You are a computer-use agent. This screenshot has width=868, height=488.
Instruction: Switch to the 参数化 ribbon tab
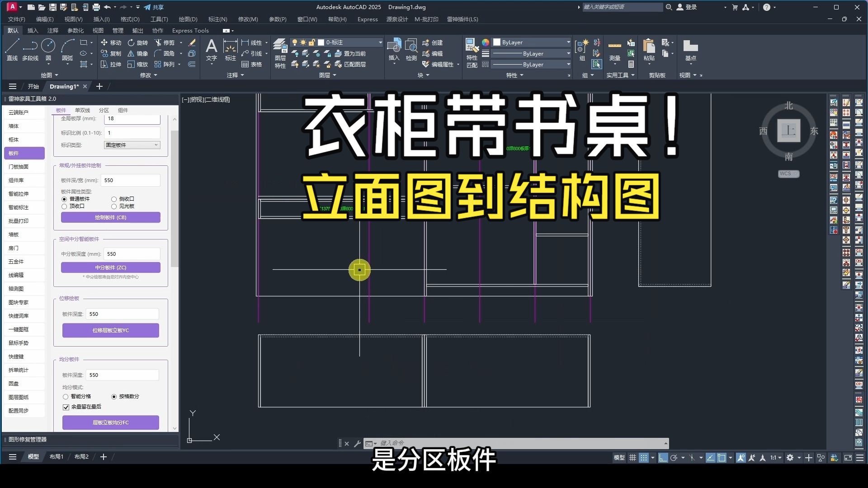pyautogui.click(x=75, y=31)
